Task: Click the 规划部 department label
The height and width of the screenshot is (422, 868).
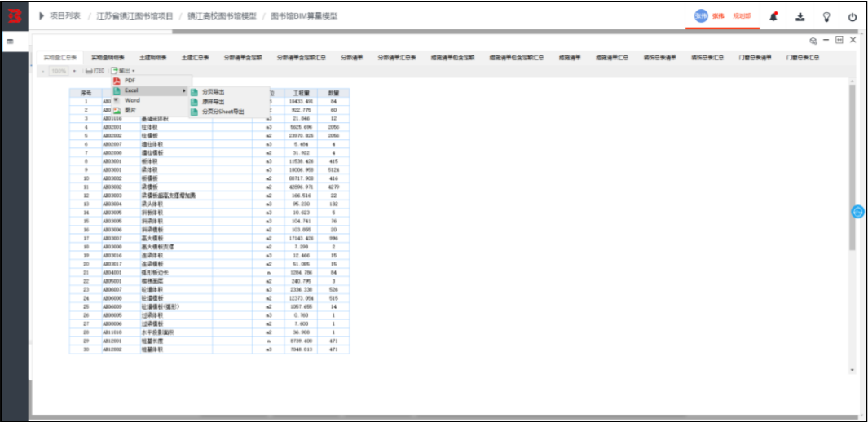Action: pos(742,16)
